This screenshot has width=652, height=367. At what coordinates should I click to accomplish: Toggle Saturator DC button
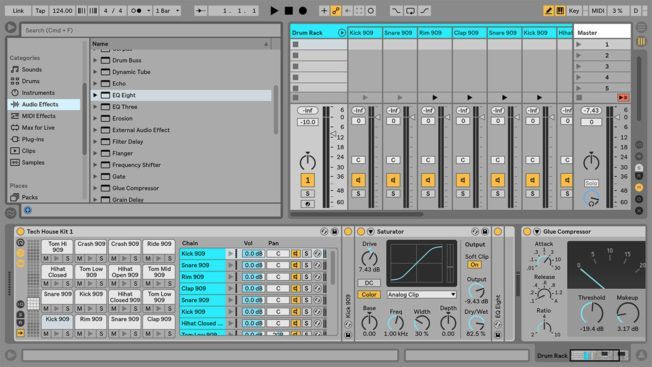369,283
